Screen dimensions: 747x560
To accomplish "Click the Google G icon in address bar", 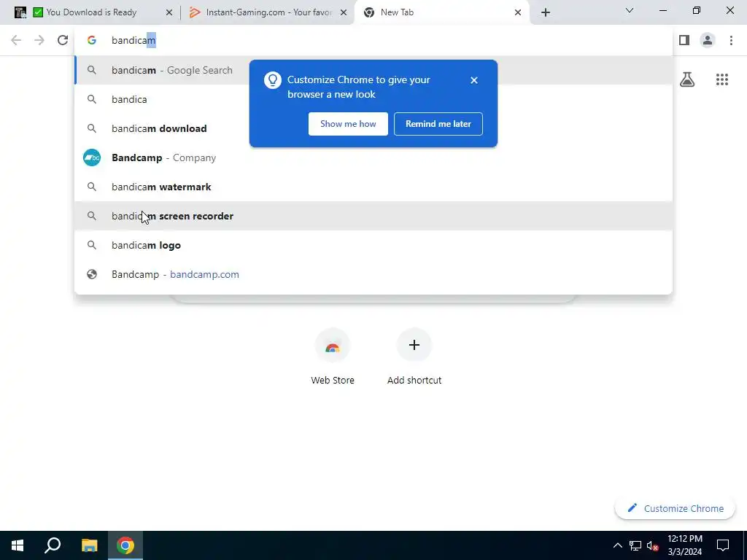I will (x=92, y=40).
